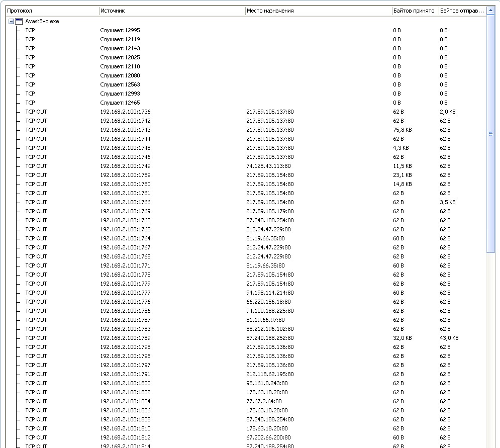Select source 192.168.2.100:1778

[x=125, y=275]
